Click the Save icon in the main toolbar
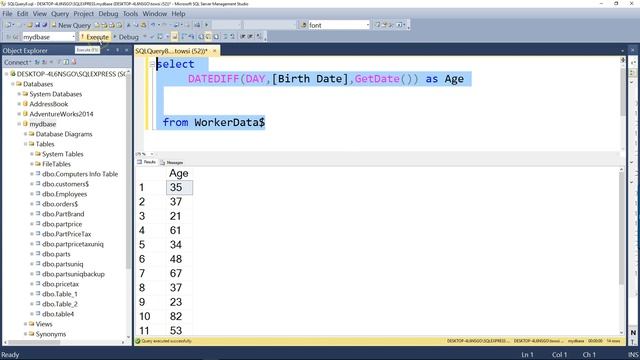This screenshot has height=360, width=640. (x=37, y=25)
